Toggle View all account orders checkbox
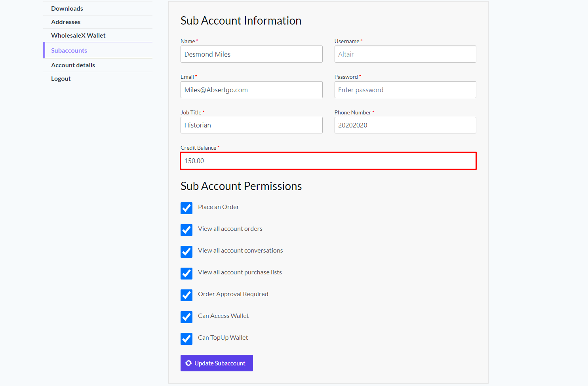 click(186, 230)
